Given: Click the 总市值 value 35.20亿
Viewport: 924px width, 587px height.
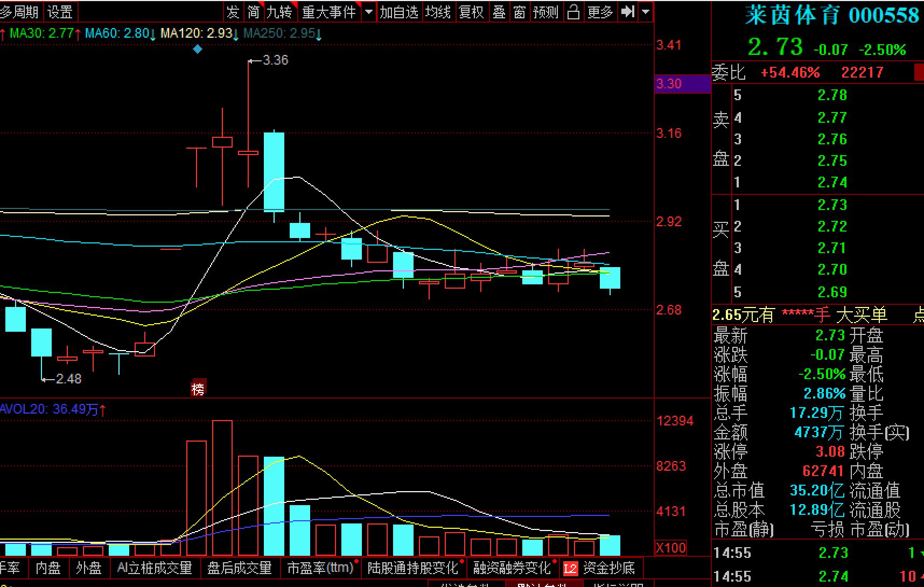Looking at the screenshot, I should click(x=817, y=491).
